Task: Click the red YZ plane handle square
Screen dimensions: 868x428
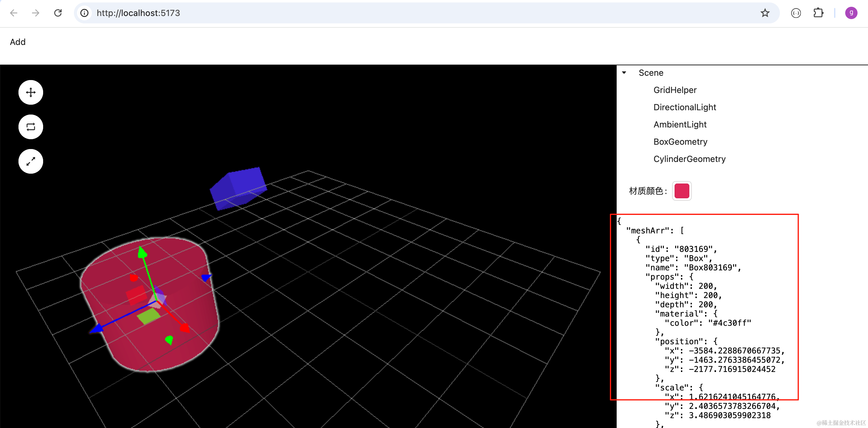Action: click(136, 295)
